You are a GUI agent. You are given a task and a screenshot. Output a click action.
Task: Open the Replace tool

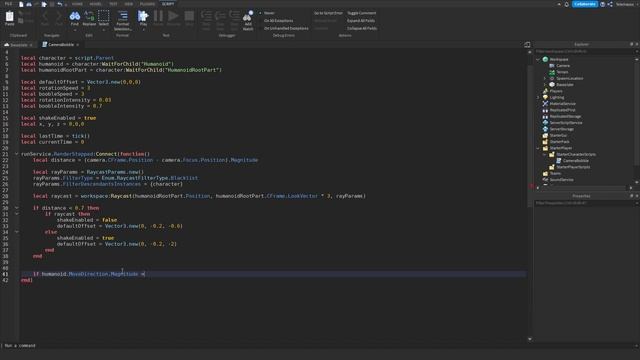click(89, 18)
